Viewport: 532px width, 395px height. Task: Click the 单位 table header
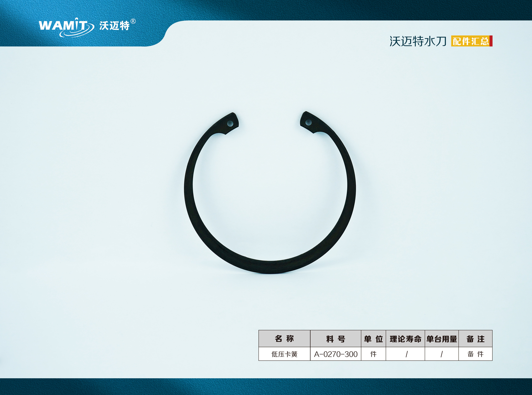[x=373, y=339]
